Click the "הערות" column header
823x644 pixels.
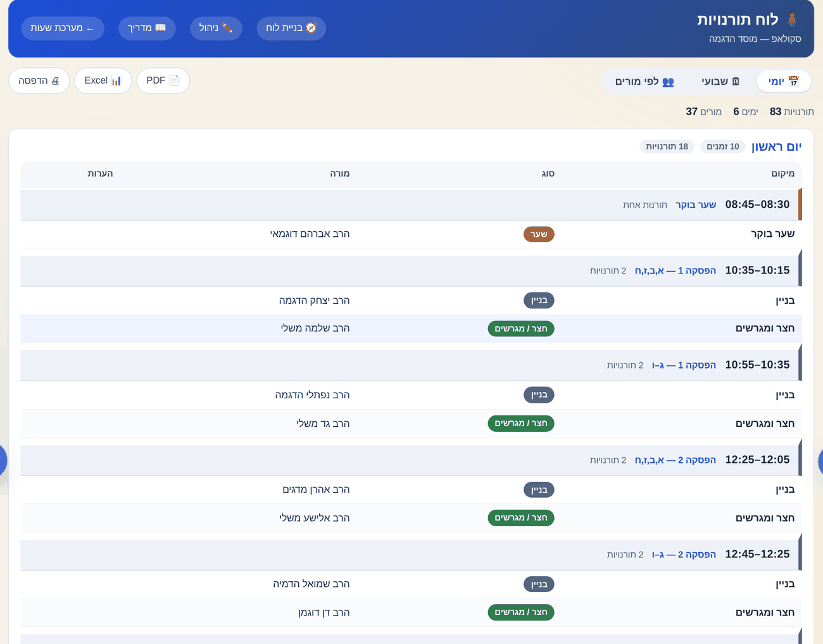(100, 174)
